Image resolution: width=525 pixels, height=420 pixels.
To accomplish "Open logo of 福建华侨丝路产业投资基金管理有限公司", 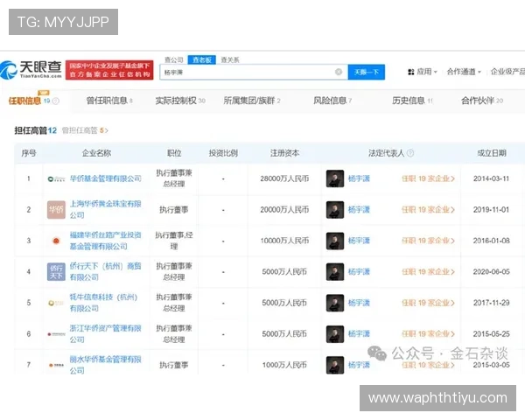I will (56, 241).
